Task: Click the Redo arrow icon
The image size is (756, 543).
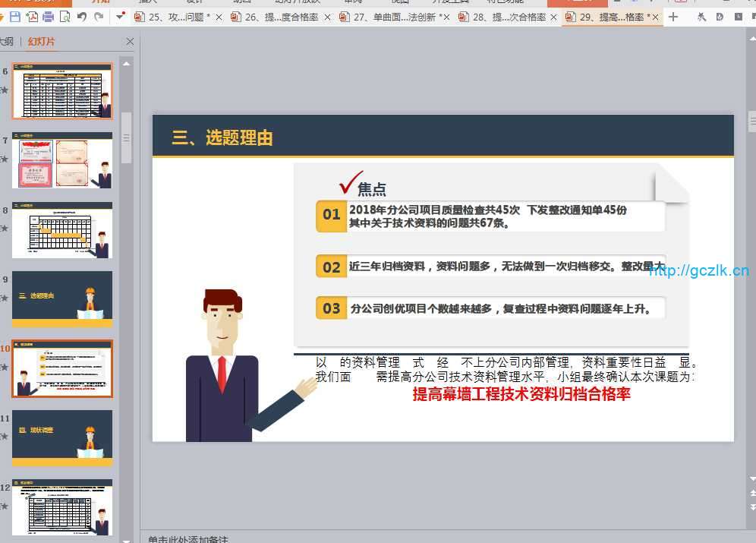Action: 99,17
